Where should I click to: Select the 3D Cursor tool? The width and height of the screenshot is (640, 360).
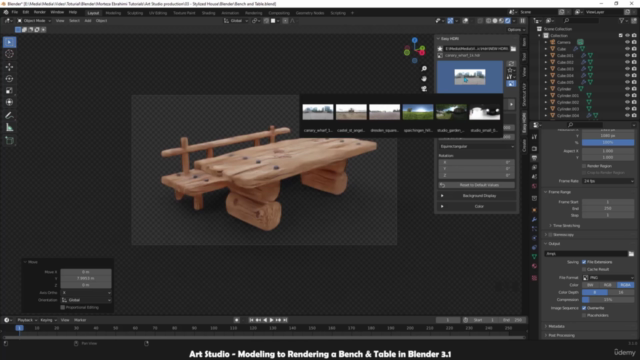click(9, 54)
